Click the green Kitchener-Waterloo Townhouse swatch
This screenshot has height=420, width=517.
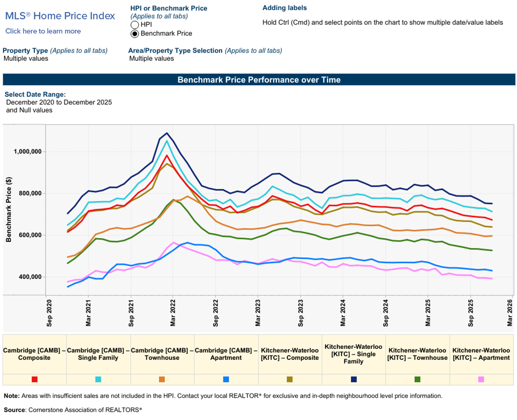pyautogui.click(x=417, y=379)
